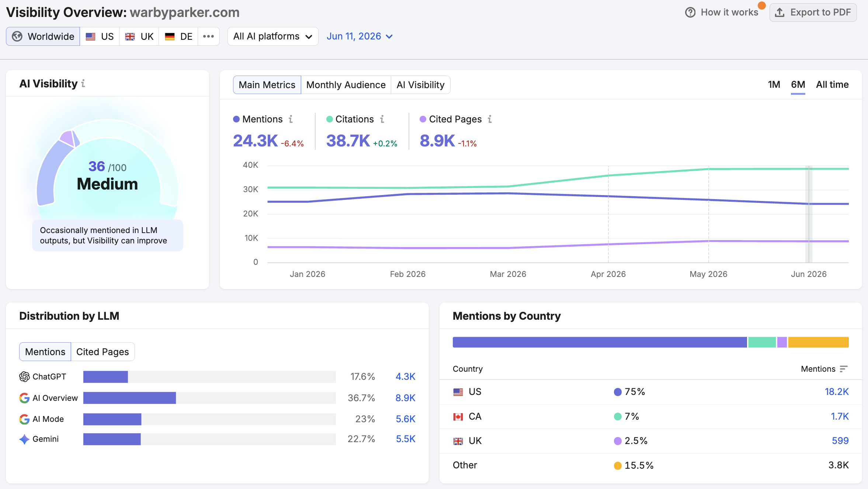
Task: Click the info icon next to Mentions metric
Action: pos(291,119)
